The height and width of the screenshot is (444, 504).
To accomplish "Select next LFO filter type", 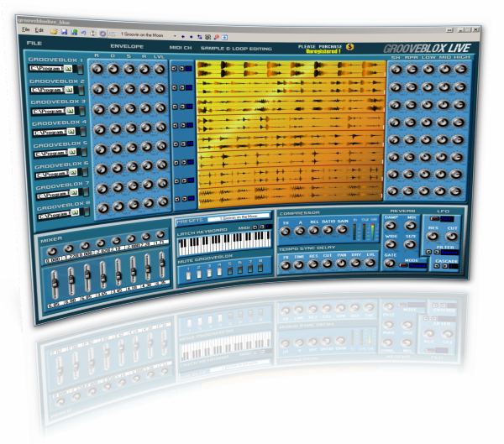I will pos(437,252).
